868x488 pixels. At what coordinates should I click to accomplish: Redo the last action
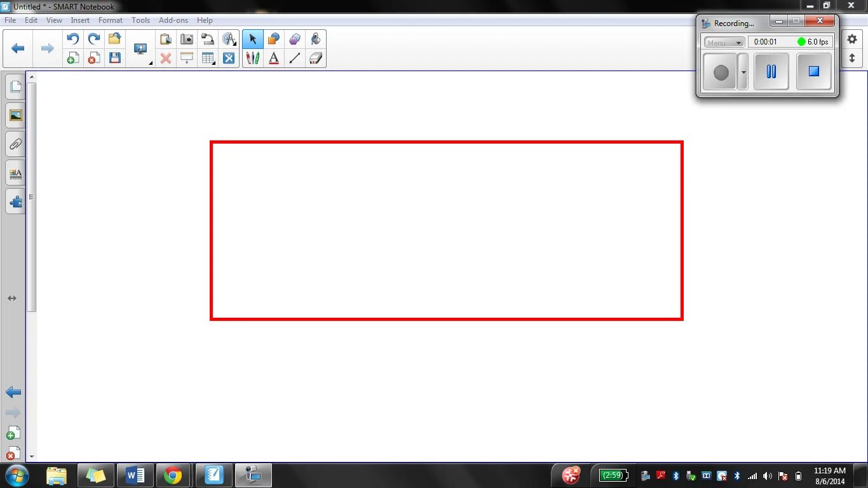click(x=94, y=39)
